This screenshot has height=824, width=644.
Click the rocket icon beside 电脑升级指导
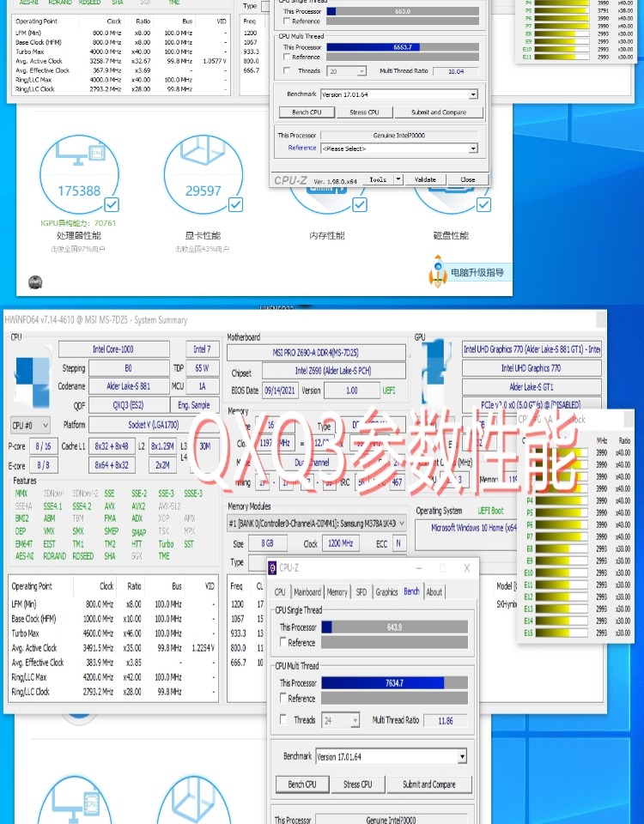pyautogui.click(x=438, y=271)
